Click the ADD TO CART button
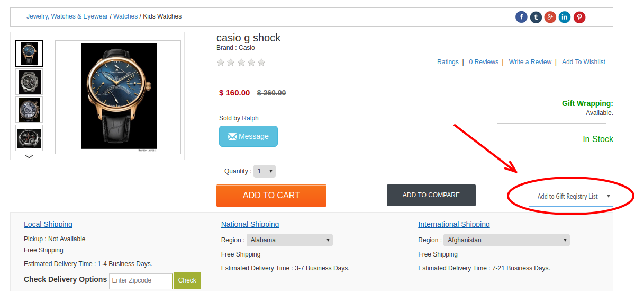This screenshot has width=644, height=291. (271, 196)
